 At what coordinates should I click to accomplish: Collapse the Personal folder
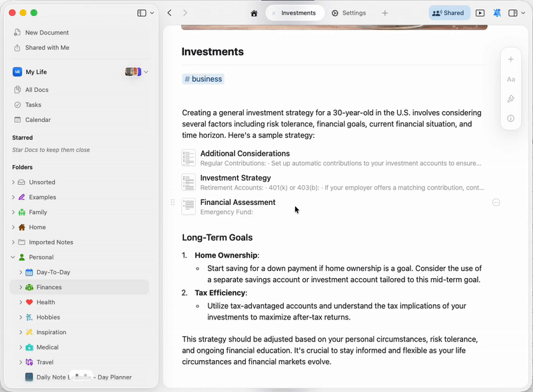[x=12, y=257]
